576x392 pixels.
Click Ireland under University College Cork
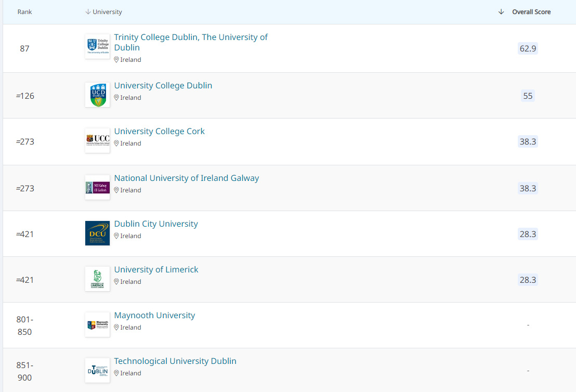[131, 143]
